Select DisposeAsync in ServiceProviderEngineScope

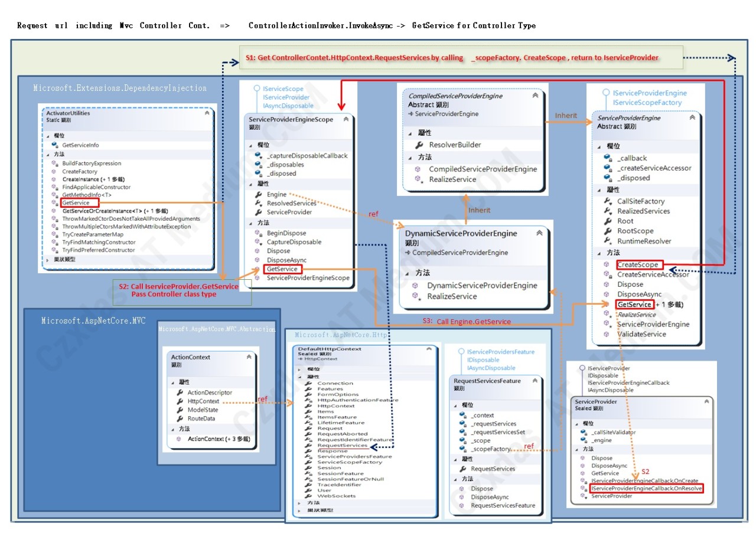coord(286,260)
